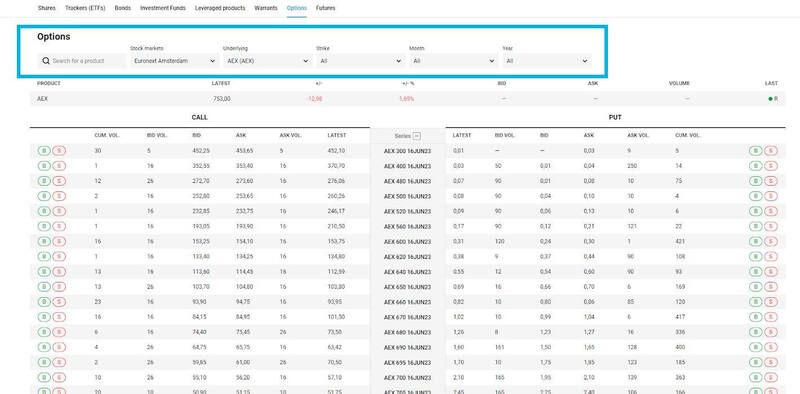Open the Investment Funds tab

point(163,8)
